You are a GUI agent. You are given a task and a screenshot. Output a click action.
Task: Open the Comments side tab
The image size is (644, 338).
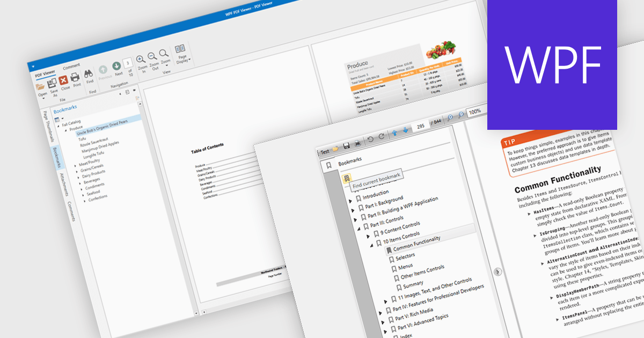point(70,211)
